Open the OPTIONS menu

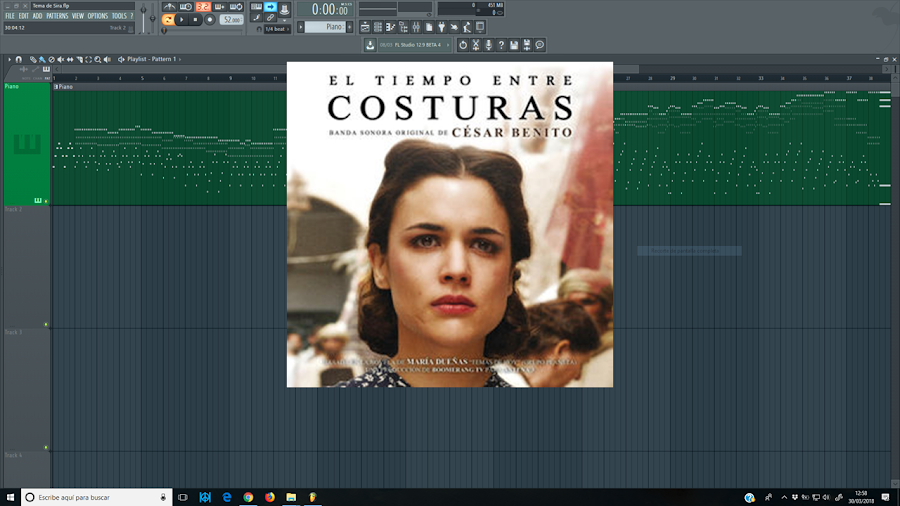pos(98,16)
